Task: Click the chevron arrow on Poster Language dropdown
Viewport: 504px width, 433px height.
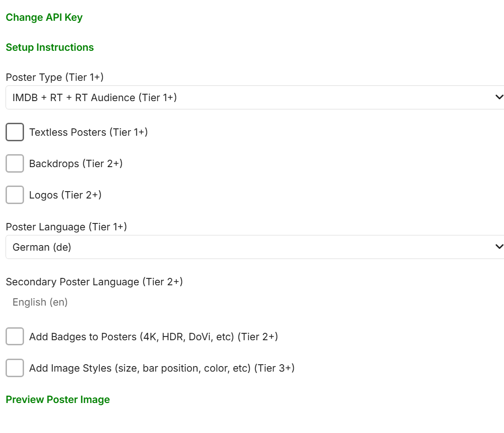Action: [498, 247]
